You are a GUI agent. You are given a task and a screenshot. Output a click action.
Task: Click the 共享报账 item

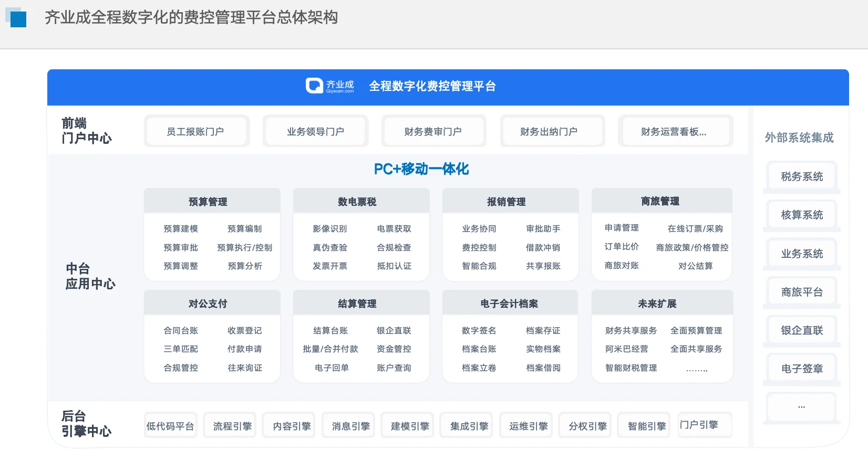(543, 266)
